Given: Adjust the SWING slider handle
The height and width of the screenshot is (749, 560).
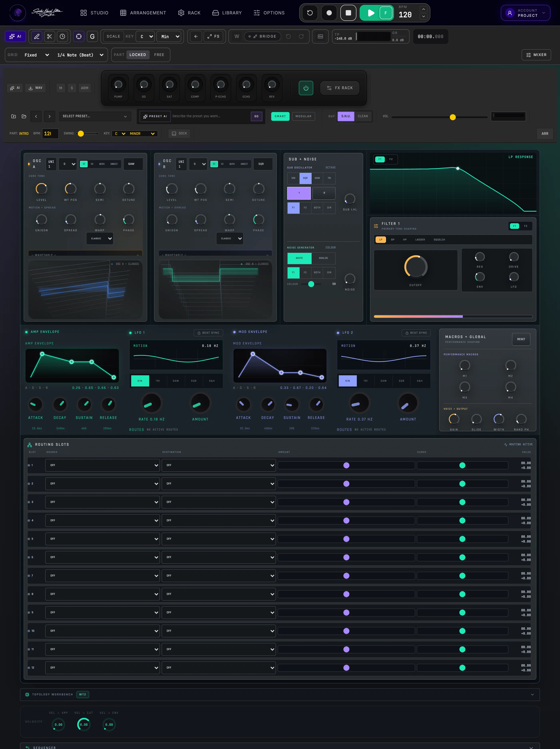Looking at the screenshot, I should pyautogui.click(x=81, y=134).
